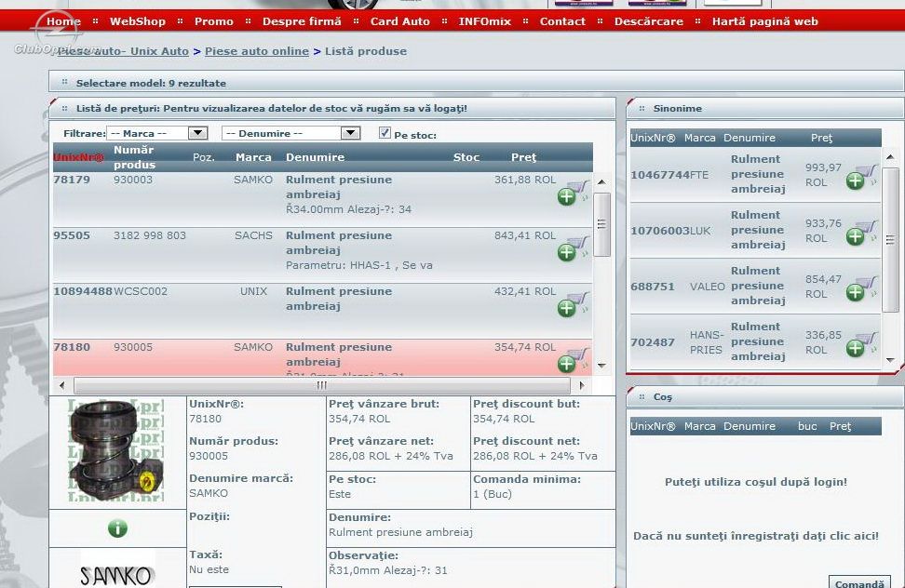The height and width of the screenshot is (588, 905).
Task: Click product list vertical scrollbar thumb
Action: [x=601, y=224]
